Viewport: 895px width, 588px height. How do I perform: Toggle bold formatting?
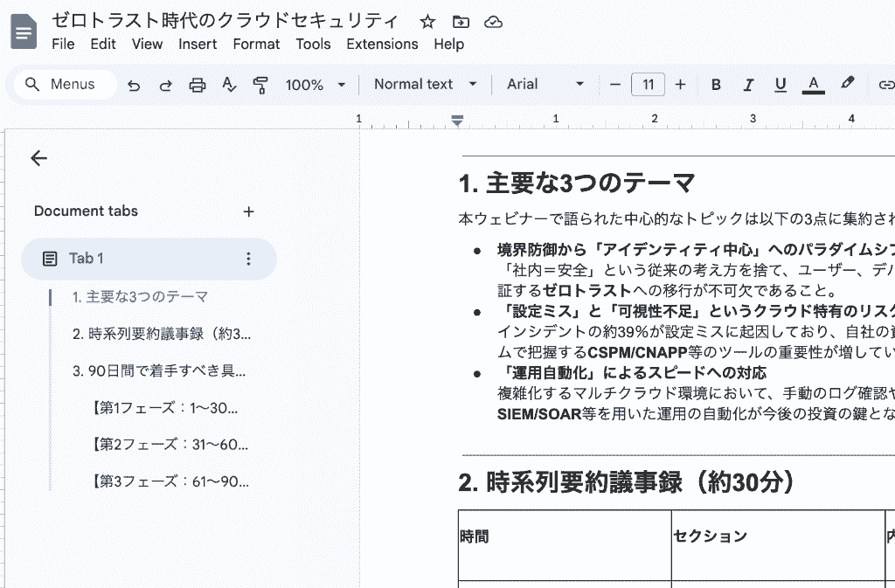(716, 85)
